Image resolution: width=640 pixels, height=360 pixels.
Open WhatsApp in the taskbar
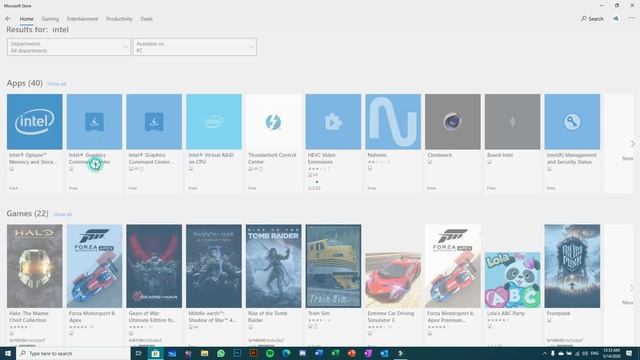tap(221, 353)
